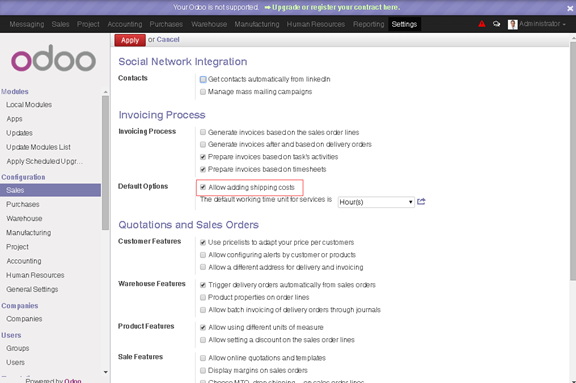Uncheck Trigger delivery orders automatically
The height and width of the screenshot is (383, 576).
(x=203, y=285)
